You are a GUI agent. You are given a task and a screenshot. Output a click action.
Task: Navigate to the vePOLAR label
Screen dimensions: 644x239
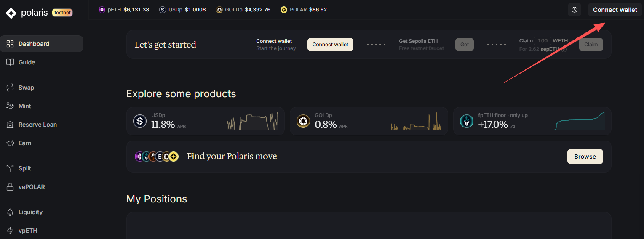coord(32,187)
